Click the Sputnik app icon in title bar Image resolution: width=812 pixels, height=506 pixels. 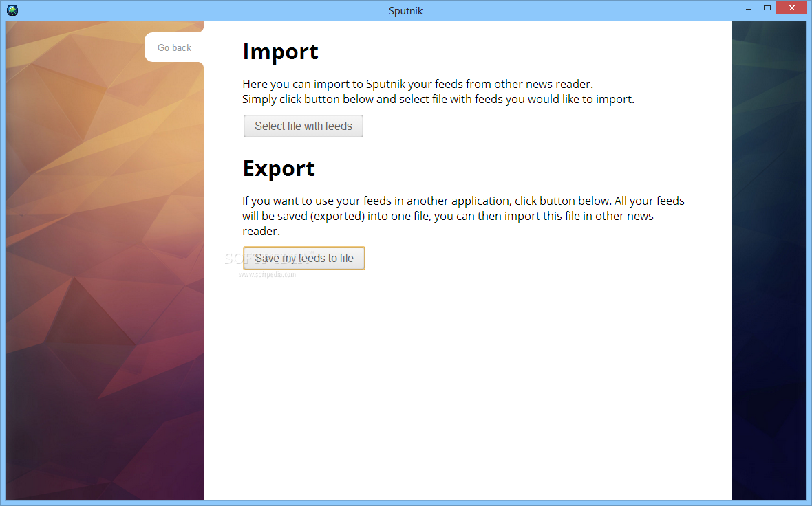point(12,10)
